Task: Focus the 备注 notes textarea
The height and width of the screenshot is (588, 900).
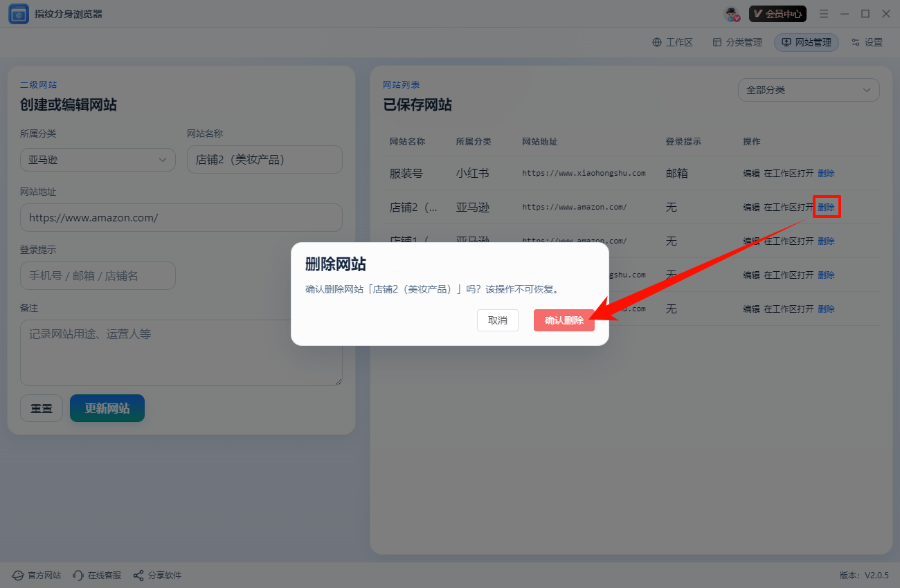Action: coord(181,353)
